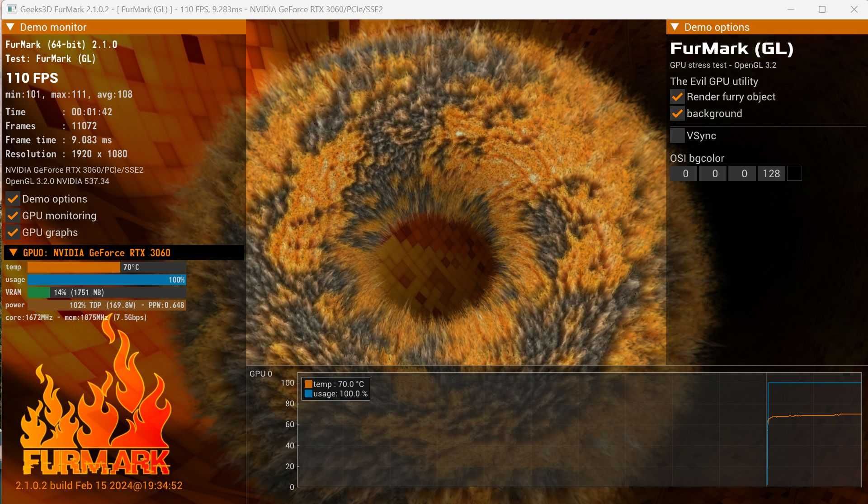Open Geeks3D FurMark title bar menu
868x504 pixels.
tap(9, 9)
